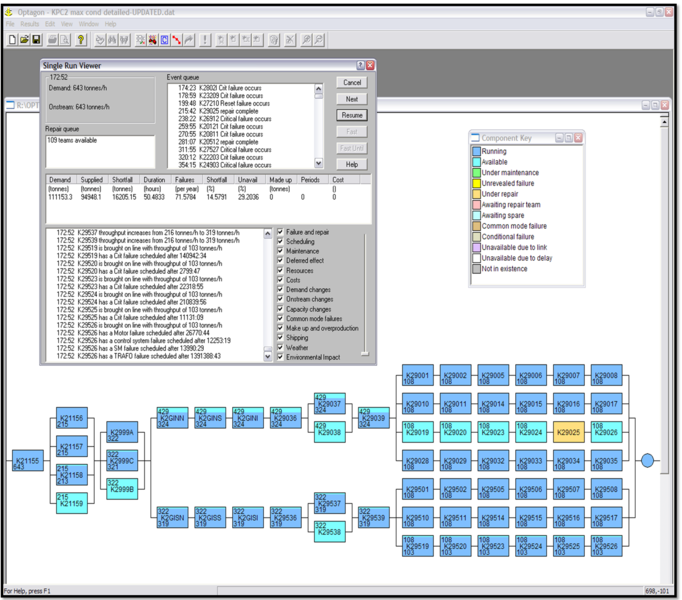Click the red diagonal line toolbar icon

(x=176, y=40)
